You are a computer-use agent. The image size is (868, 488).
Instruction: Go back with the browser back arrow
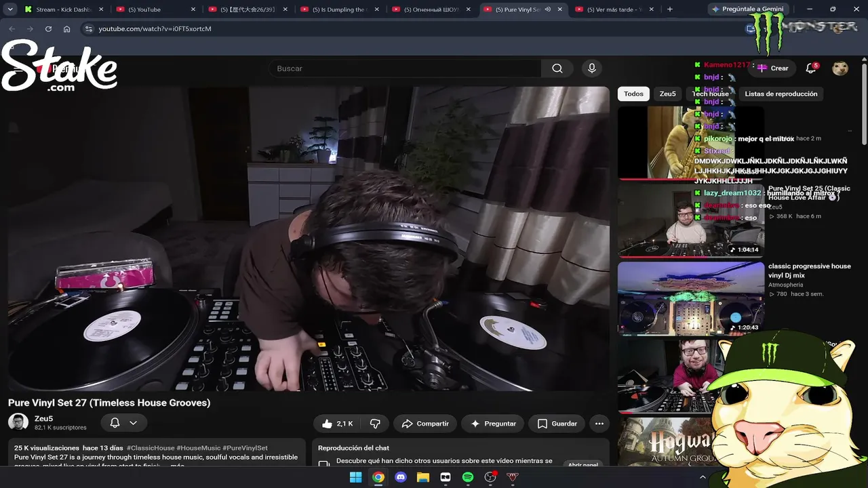tap(12, 29)
